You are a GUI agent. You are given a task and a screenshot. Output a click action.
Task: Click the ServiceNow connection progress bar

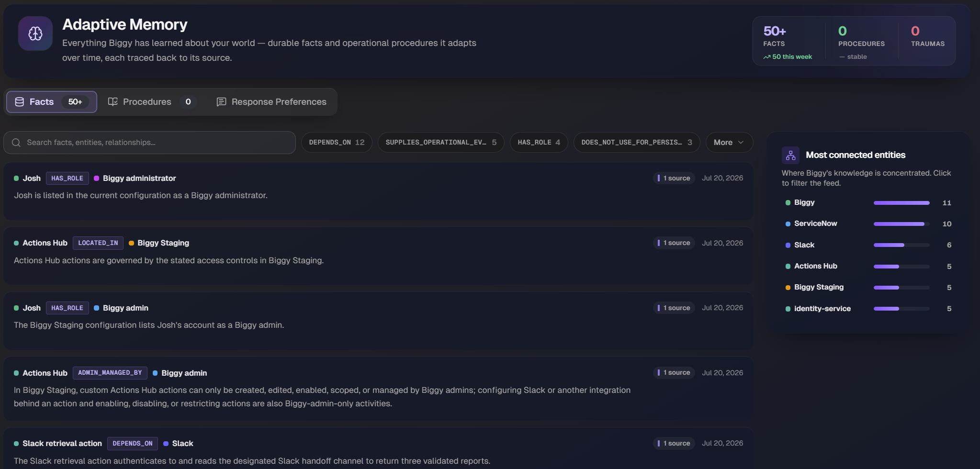pos(901,224)
